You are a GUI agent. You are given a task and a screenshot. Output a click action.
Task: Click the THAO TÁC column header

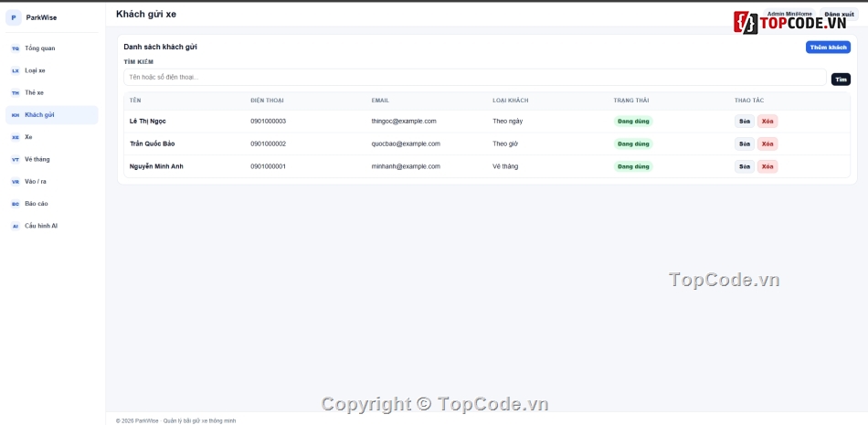[749, 101]
